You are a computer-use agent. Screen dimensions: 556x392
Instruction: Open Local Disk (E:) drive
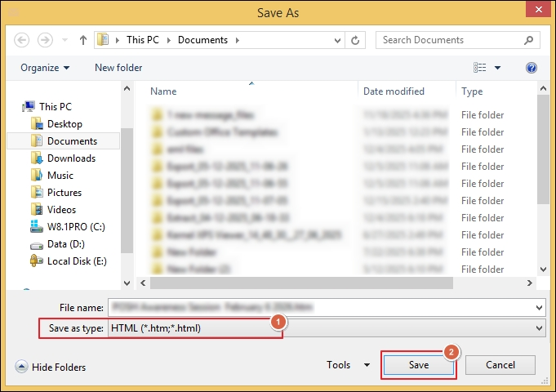tap(77, 261)
